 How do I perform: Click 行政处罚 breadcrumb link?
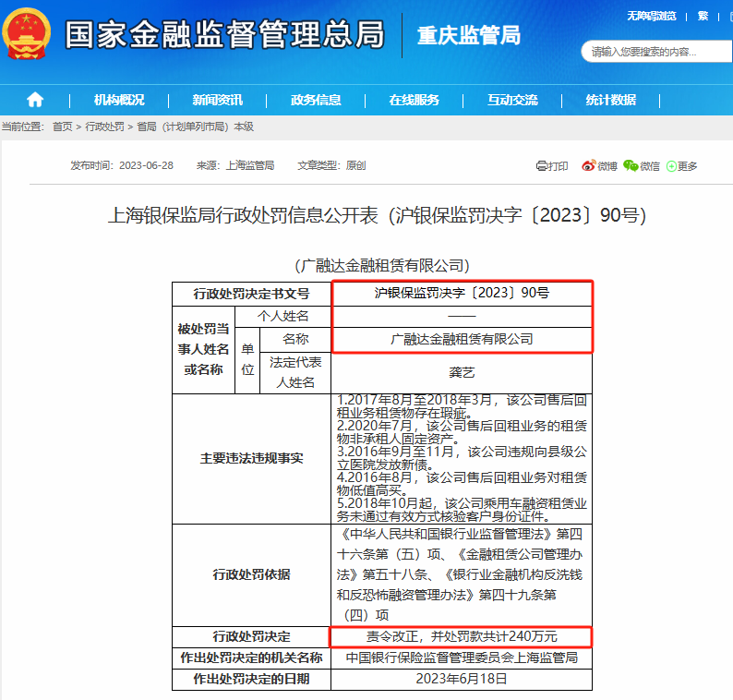[104, 127]
